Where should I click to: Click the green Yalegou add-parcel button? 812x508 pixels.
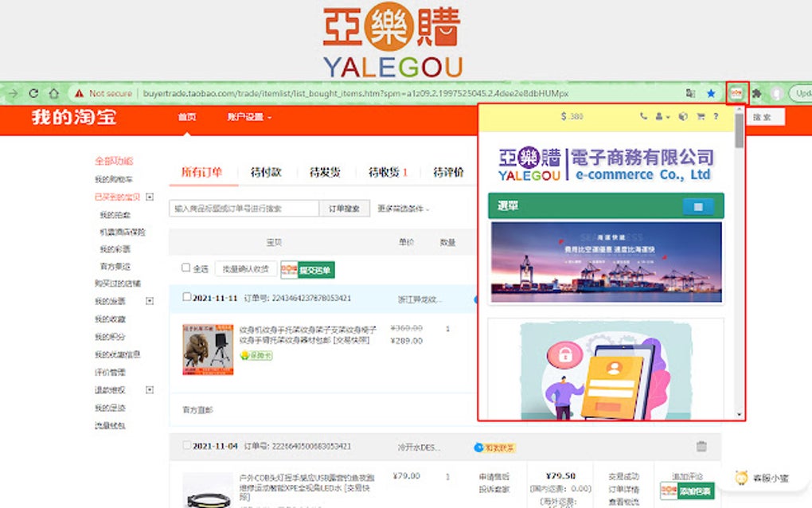[687, 491]
